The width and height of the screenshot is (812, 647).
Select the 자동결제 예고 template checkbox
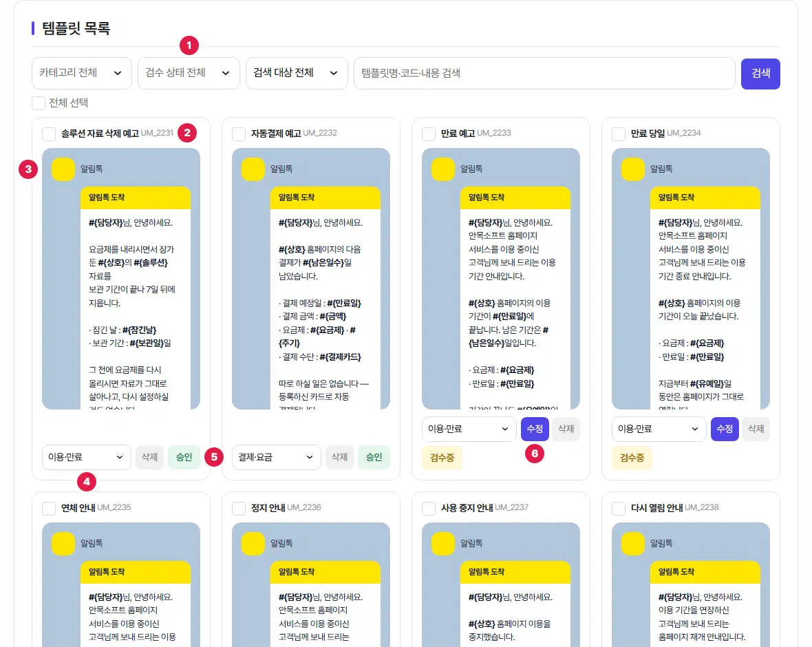(x=239, y=134)
